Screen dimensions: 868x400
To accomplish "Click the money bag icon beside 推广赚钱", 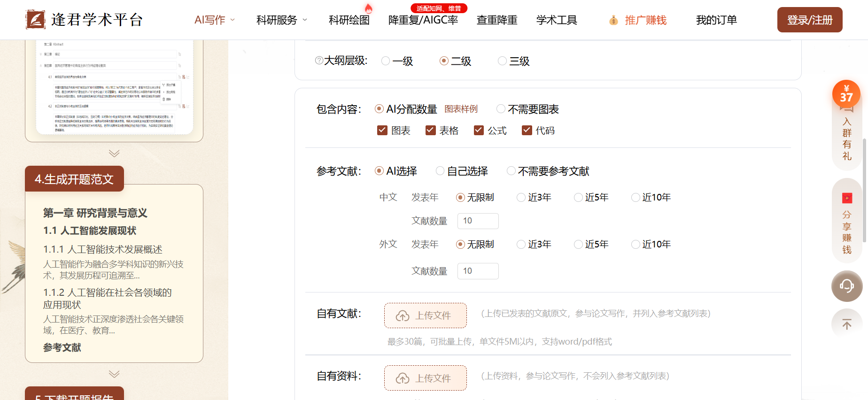I will click(613, 20).
